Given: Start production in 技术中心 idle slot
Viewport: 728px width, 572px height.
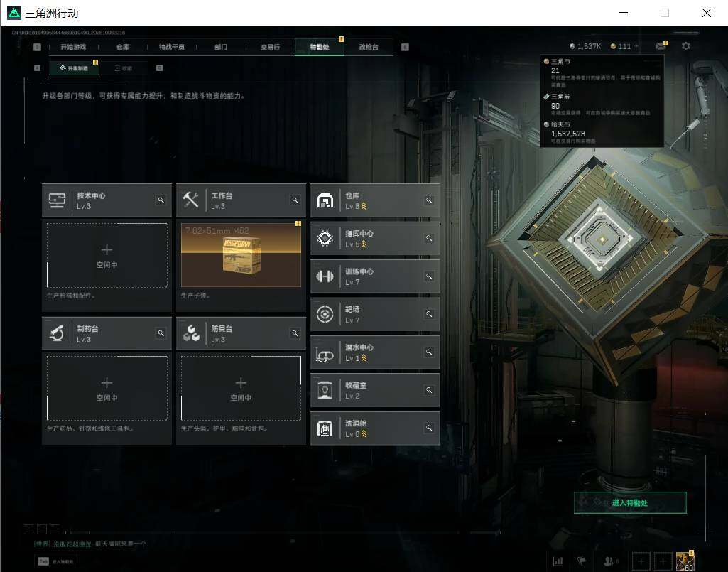Looking at the screenshot, I should [107, 255].
